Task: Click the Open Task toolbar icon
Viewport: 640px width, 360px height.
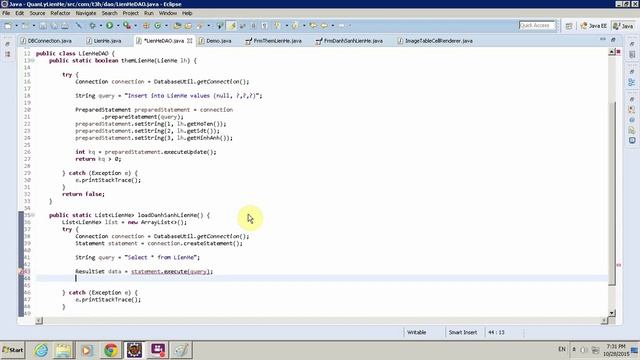Action: (x=188, y=26)
